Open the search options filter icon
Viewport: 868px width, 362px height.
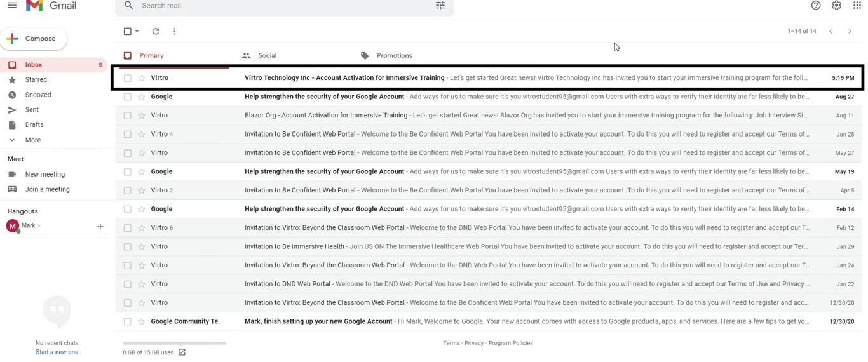(x=440, y=6)
